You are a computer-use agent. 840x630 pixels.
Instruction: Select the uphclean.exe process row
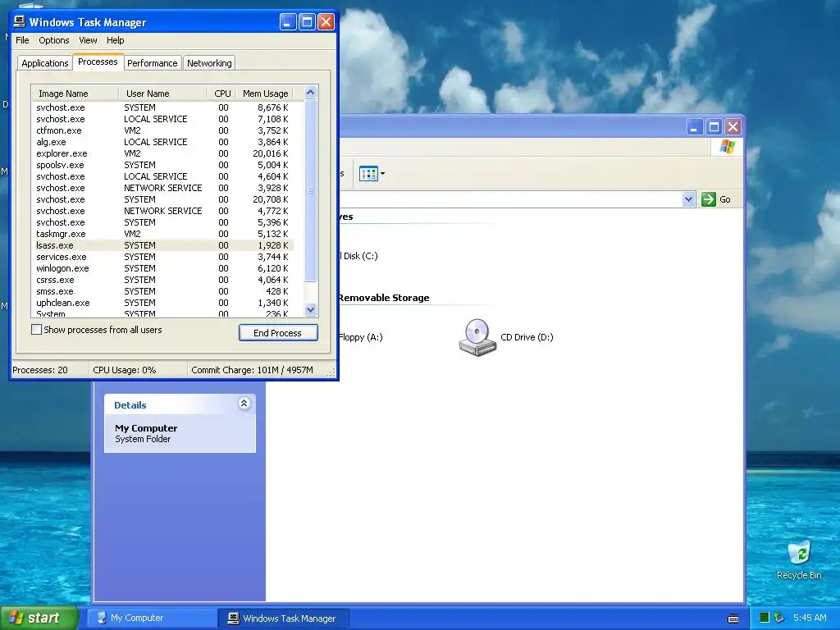(x=162, y=303)
